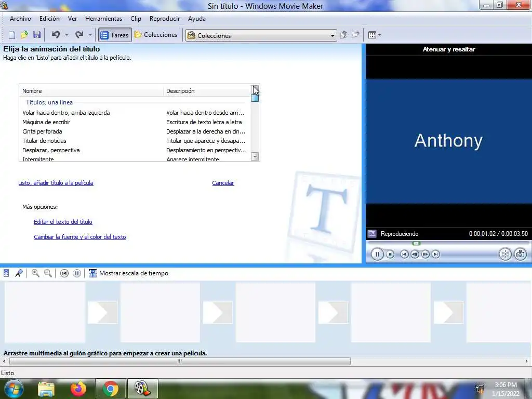Viewport: 532px width, 399px height.
Task: Open the Ver menu
Action: pyautogui.click(x=73, y=19)
